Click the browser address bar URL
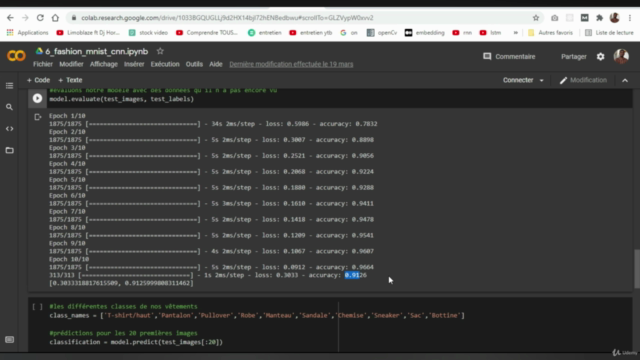This screenshot has height=360, width=640. coord(227,18)
